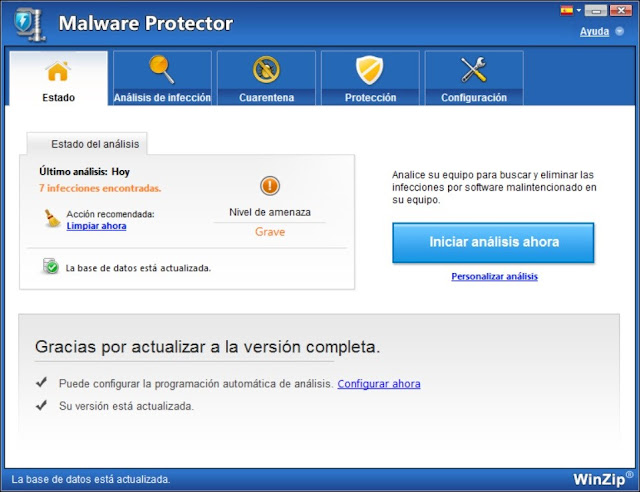Start scan with Iniciar análisis ahora button

point(493,242)
